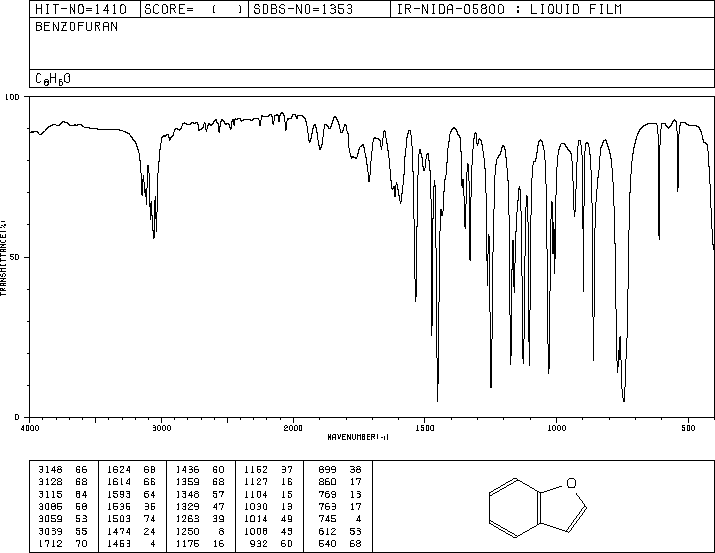
Task: Click the 1614 wavenumber cell
Action: tap(119, 481)
